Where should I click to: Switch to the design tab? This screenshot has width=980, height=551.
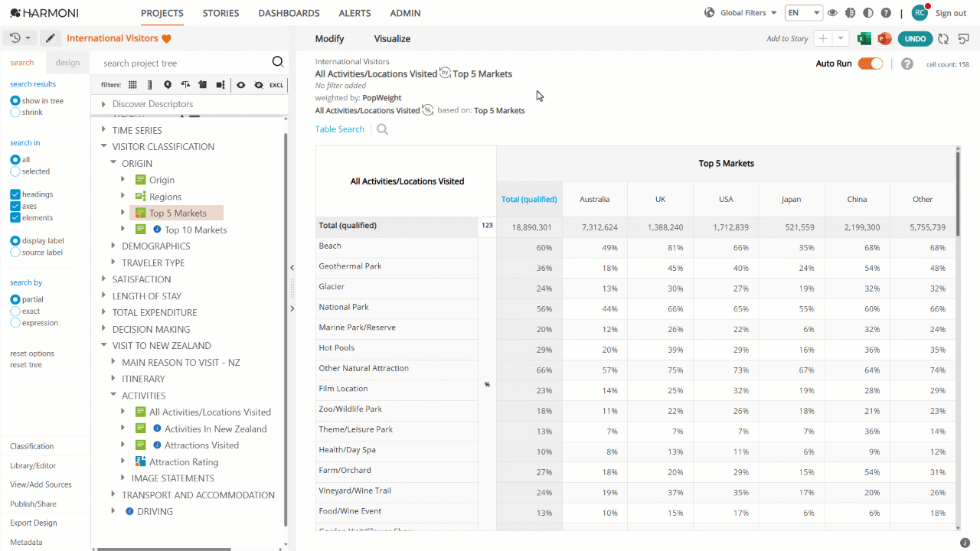click(67, 63)
